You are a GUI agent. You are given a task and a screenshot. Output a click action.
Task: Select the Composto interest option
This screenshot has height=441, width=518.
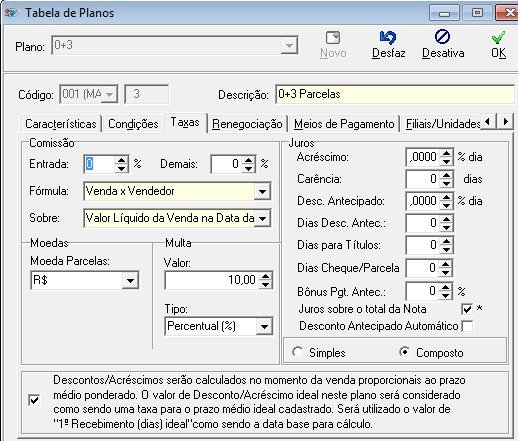(x=405, y=352)
